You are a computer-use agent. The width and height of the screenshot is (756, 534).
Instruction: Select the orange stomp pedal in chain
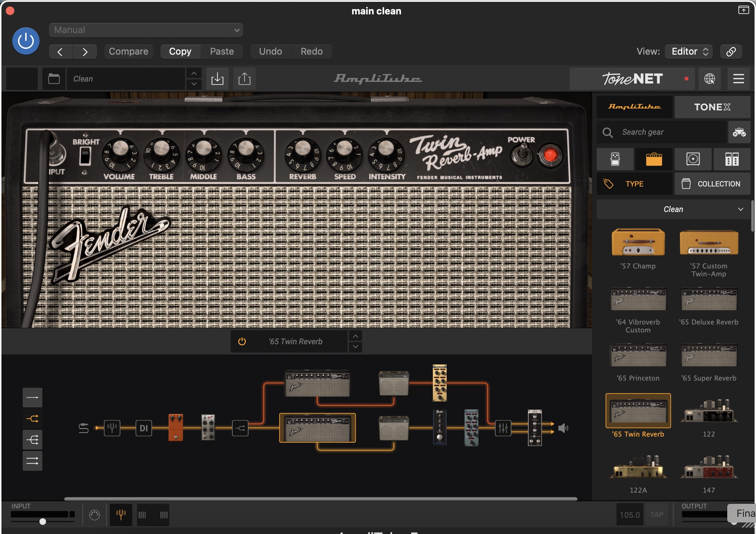[176, 427]
